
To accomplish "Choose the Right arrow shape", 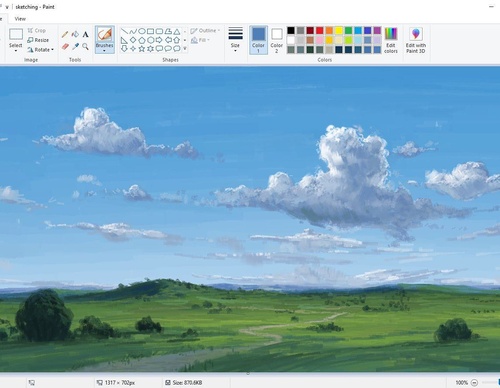I will (159, 40).
